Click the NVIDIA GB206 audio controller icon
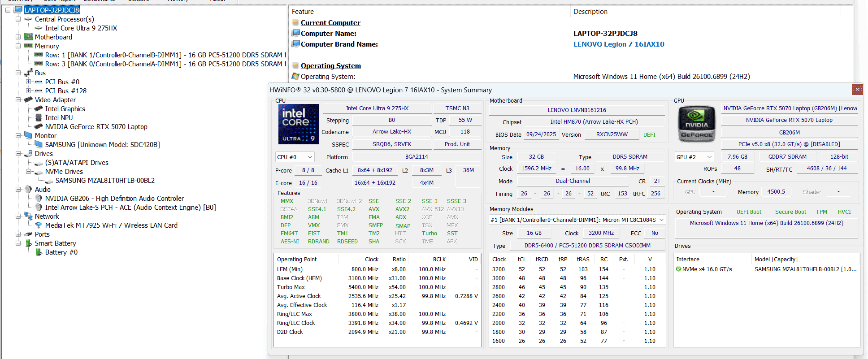 39,199
